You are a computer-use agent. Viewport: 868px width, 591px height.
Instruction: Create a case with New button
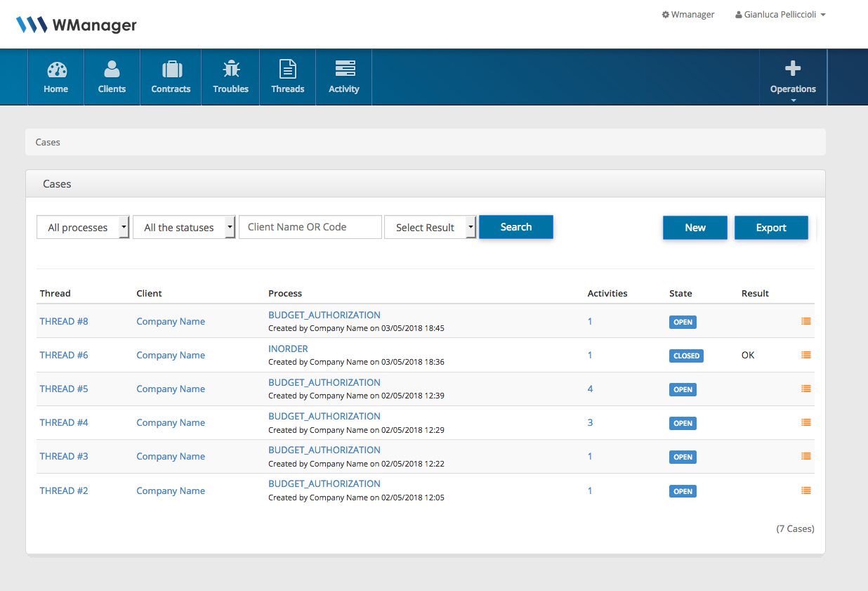pos(695,228)
